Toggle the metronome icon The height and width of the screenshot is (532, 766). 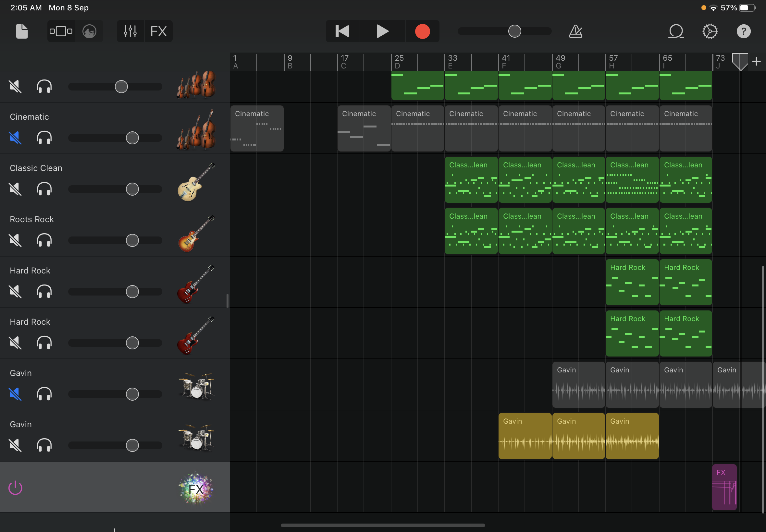pos(575,31)
